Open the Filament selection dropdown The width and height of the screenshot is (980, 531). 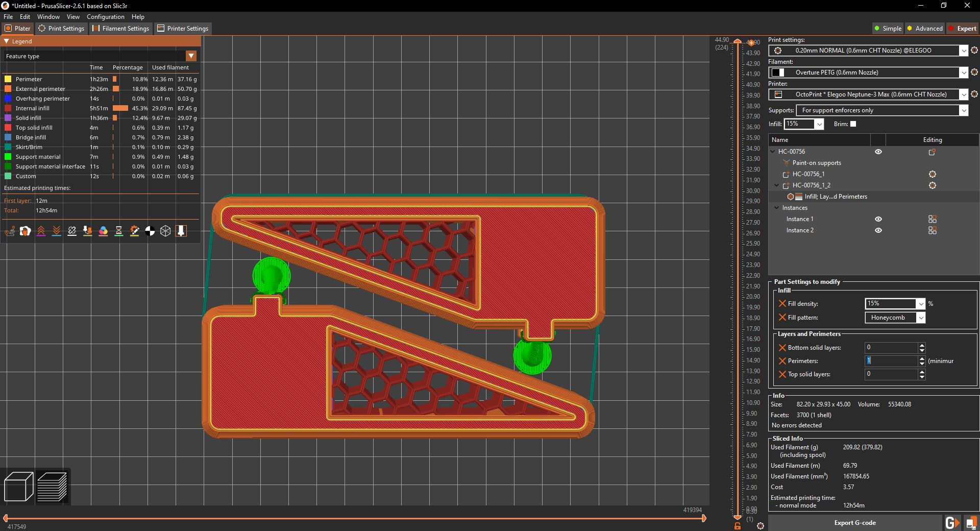point(964,73)
